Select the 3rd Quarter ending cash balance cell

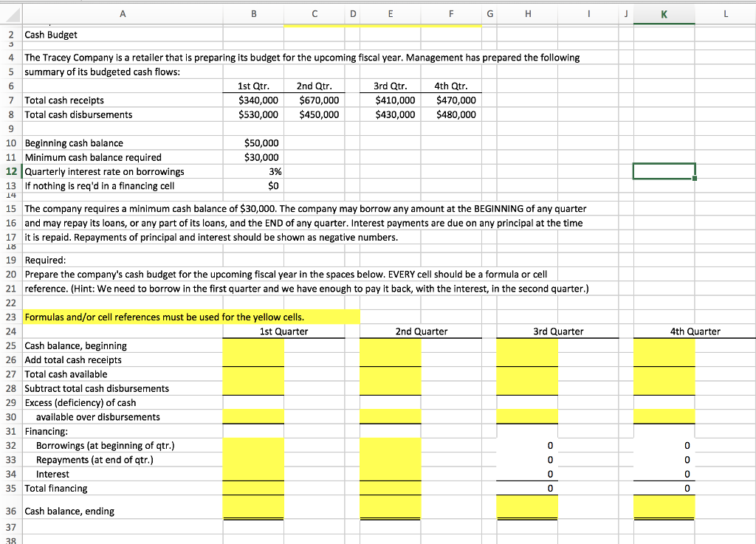(x=527, y=506)
